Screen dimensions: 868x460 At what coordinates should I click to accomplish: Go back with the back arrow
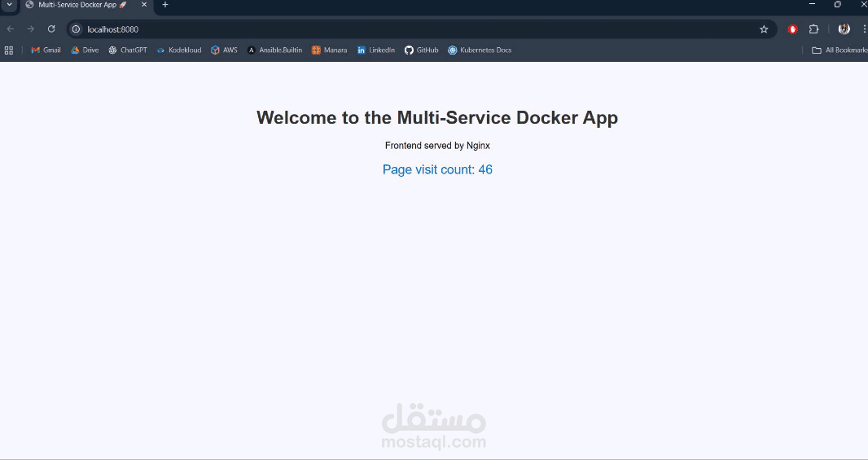(x=11, y=29)
